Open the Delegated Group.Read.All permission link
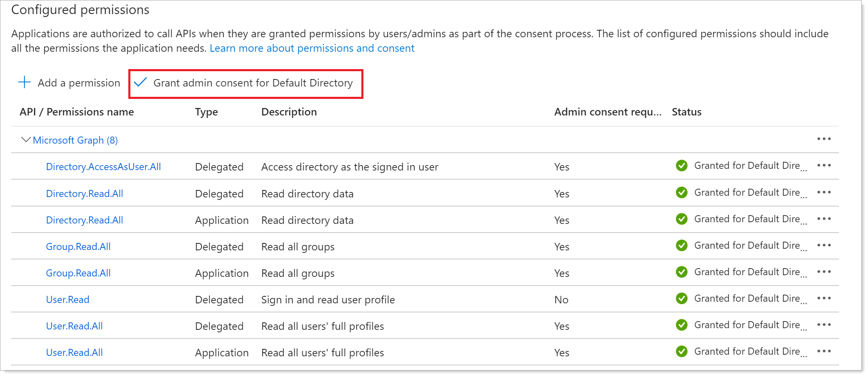Viewport: 868px width, 377px height. pos(78,247)
